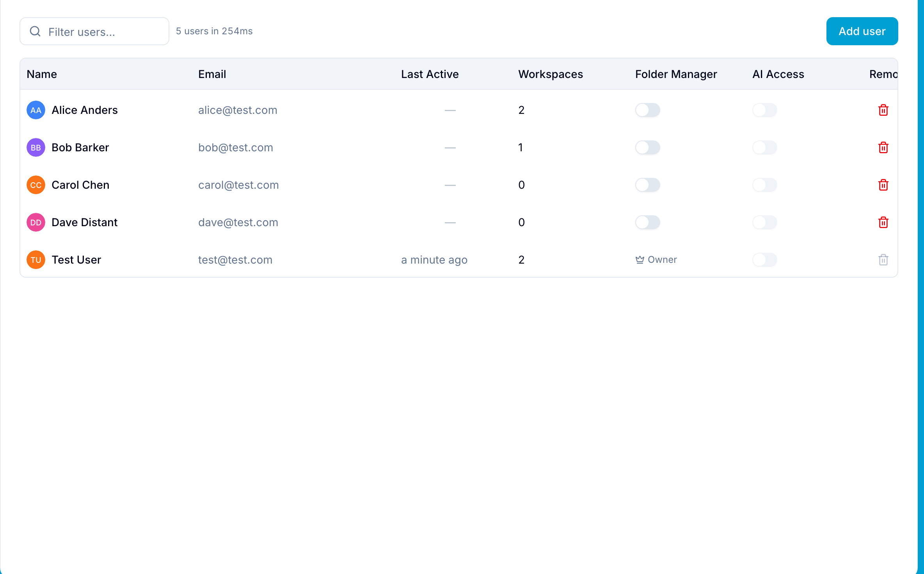This screenshot has height=574, width=924.
Task: Click the crown Owner badge for Test User
Action: [656, 260]
